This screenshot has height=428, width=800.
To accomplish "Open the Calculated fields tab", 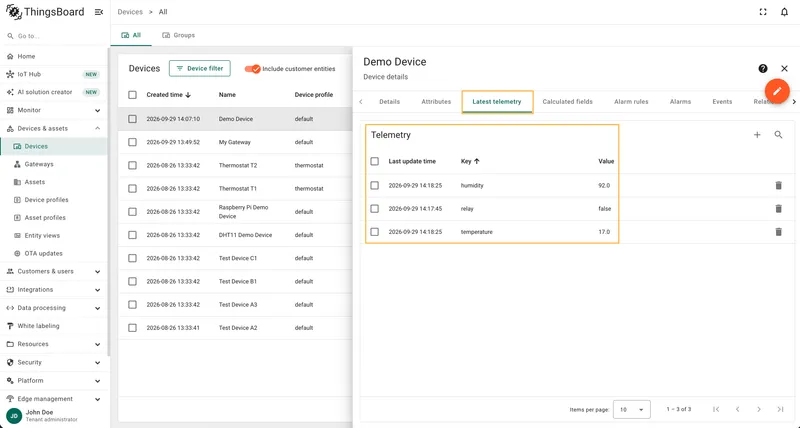I will tap(567, 102).
